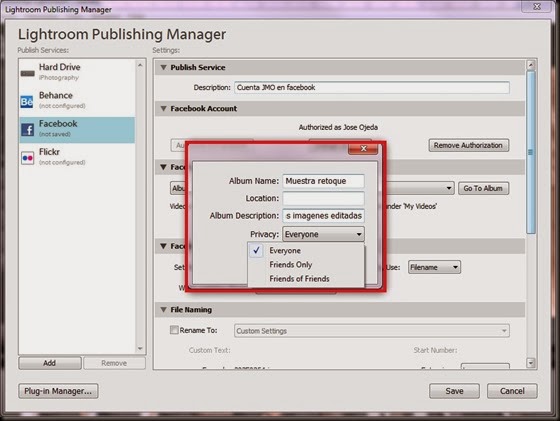Click settings scrollbar up arrow
Screen dimensions: 560x421
click(530, 65)
